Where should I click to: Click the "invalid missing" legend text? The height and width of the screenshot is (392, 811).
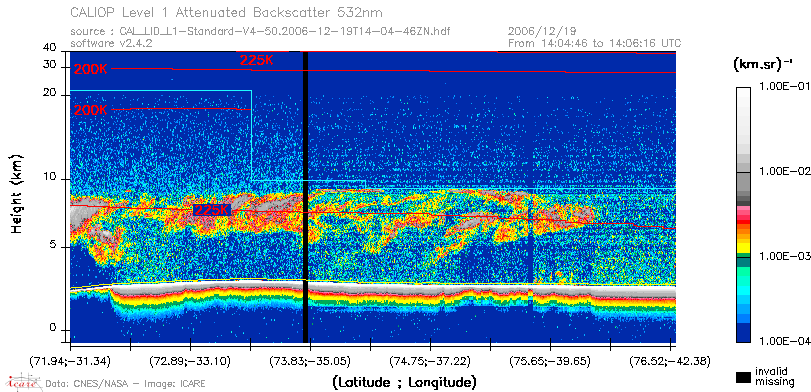tap(774, 377)
